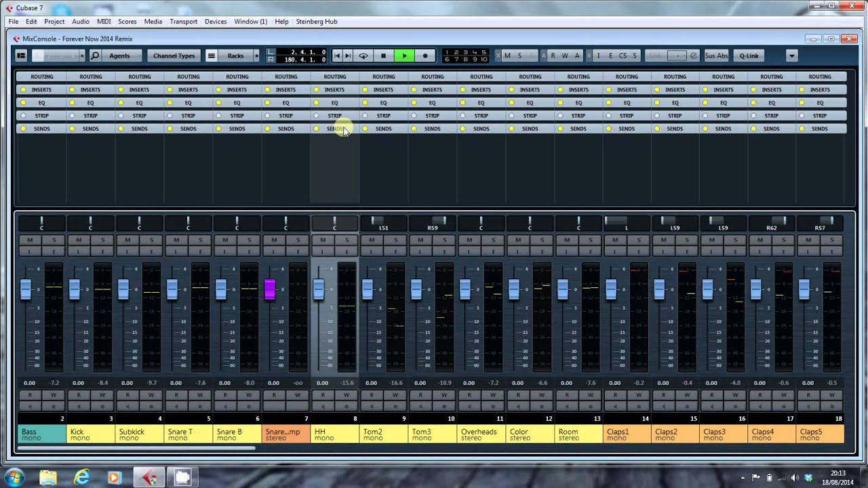Click the left locator position value field

pyautogui.click(x=301, y=52)
